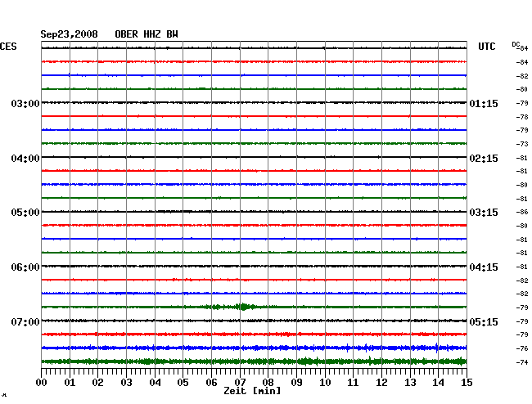Screen dimensions: 532x404
Task: Click the DC offset value -78
Action: [x=522, y=117]
